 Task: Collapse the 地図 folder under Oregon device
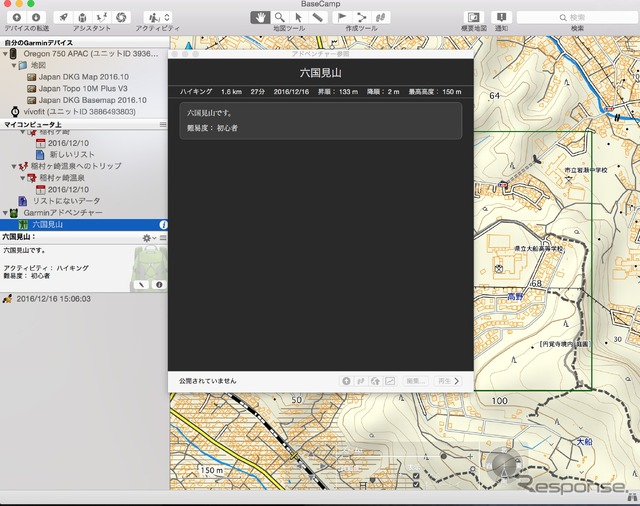click(x=13, y=65)
